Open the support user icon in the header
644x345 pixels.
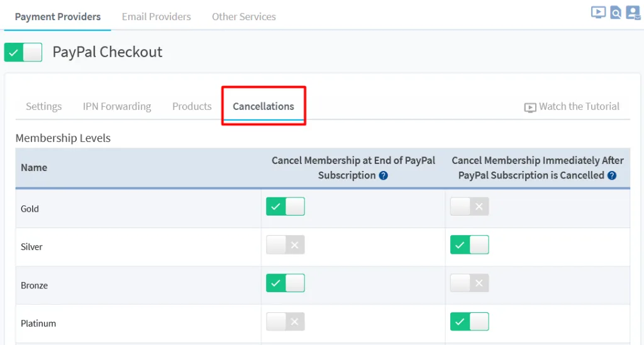[x=633, y=13]
